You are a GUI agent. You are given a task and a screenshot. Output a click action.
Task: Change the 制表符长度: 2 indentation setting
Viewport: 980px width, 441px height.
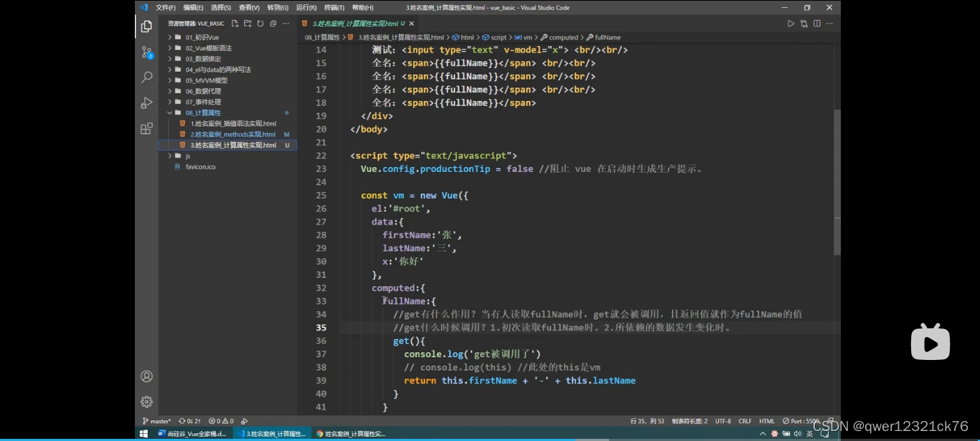(x=689, y=421)
